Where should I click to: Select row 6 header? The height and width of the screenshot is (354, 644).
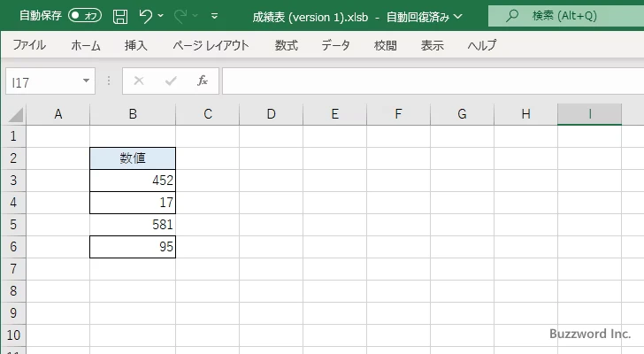13,247
